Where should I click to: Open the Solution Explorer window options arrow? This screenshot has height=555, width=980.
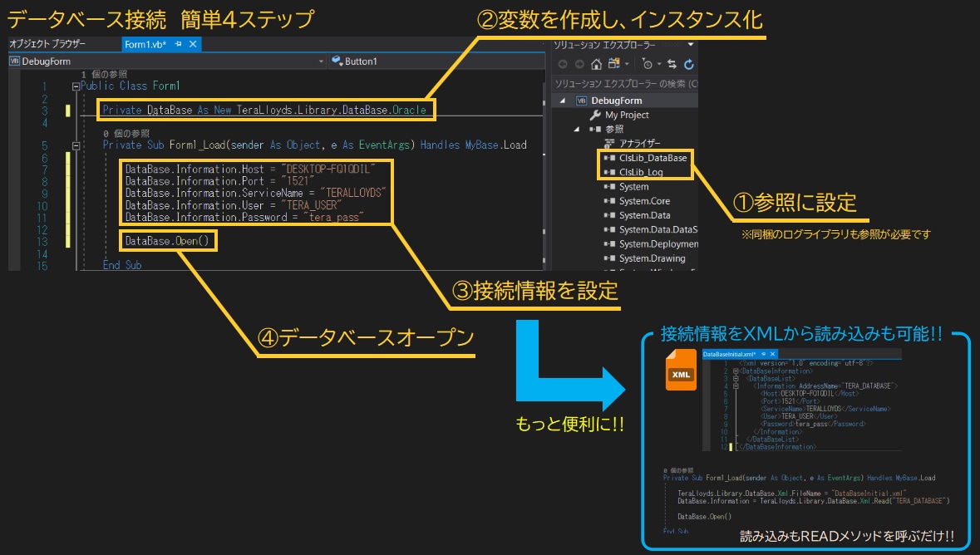point(691,44)
